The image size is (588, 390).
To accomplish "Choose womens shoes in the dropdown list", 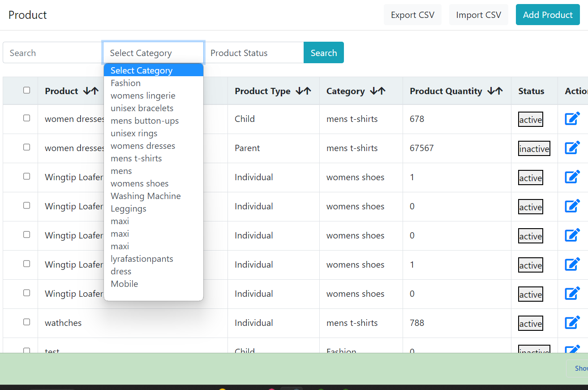I will [x=154, y=183].
